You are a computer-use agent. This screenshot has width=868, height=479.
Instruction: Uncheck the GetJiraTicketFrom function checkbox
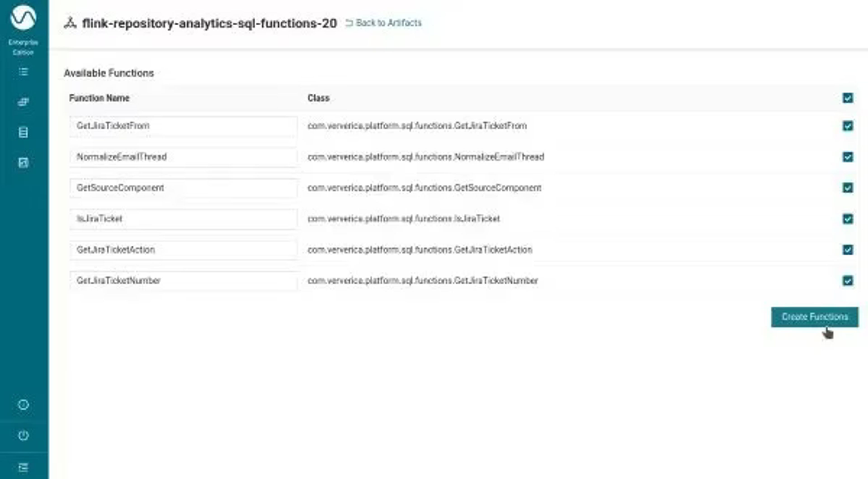point(848,126)
